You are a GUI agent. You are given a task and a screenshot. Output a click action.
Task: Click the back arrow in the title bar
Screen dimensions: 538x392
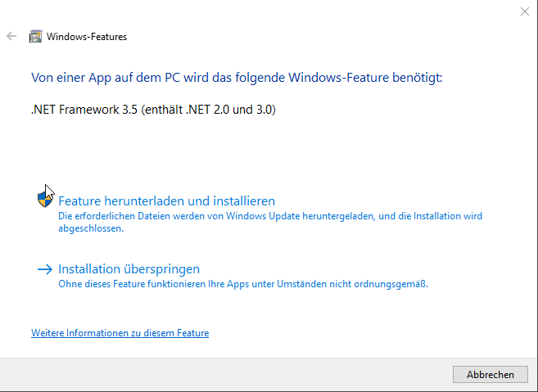tap(11, 37)
